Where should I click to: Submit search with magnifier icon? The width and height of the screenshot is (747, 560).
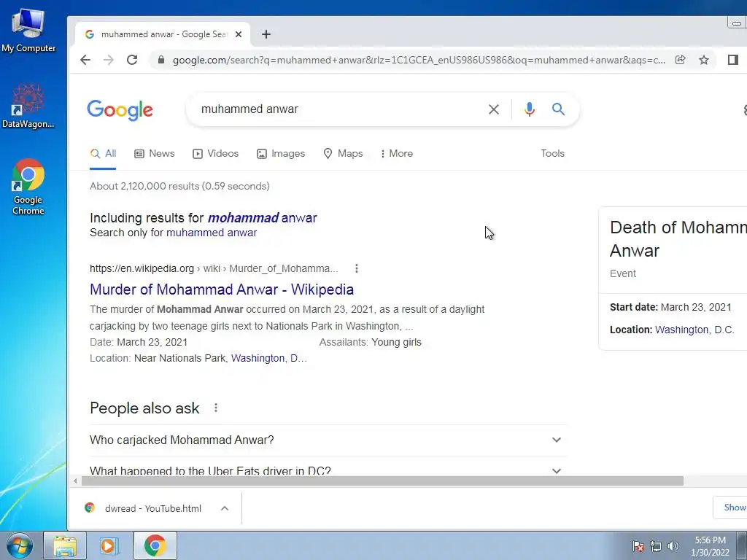tap(558, 109)
